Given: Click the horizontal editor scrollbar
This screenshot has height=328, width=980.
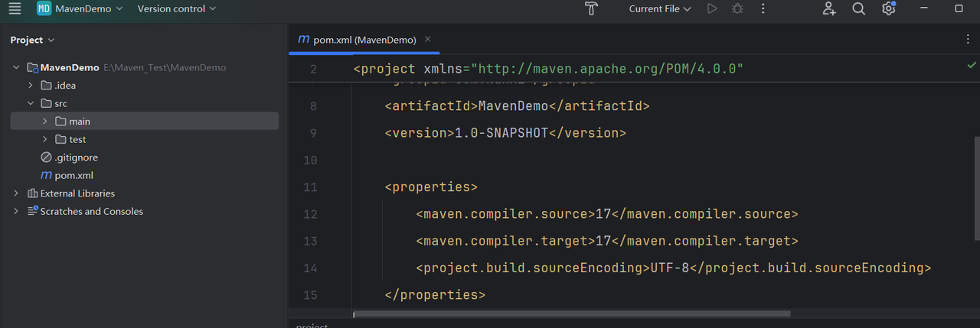Looking at the screenshot, I should click(571, 313).
